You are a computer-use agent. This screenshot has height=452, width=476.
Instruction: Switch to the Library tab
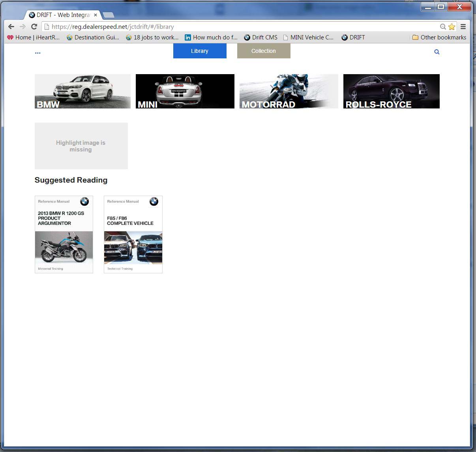pos(200,51)
